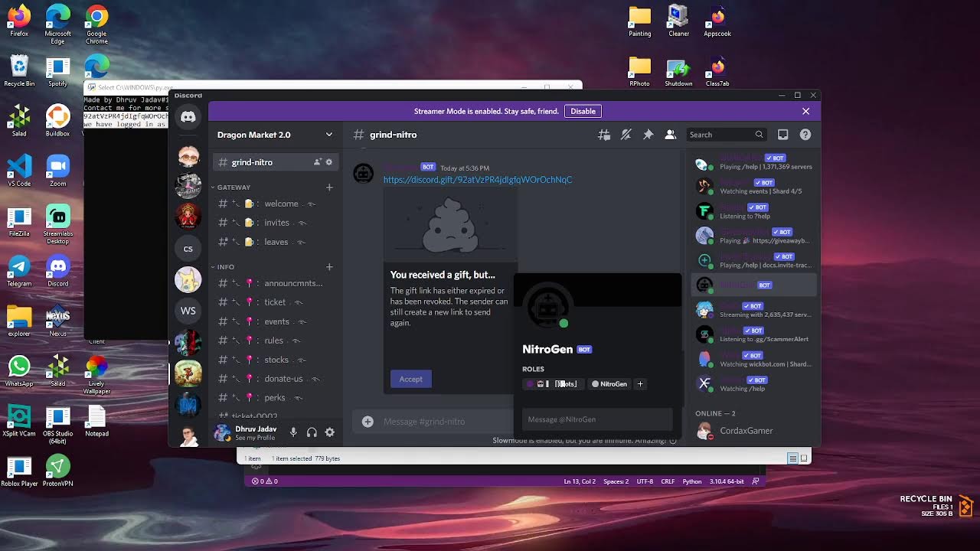Toggle the notification bell mute icon
Viewport: 980px width, 551px height.
click(626, 135)
